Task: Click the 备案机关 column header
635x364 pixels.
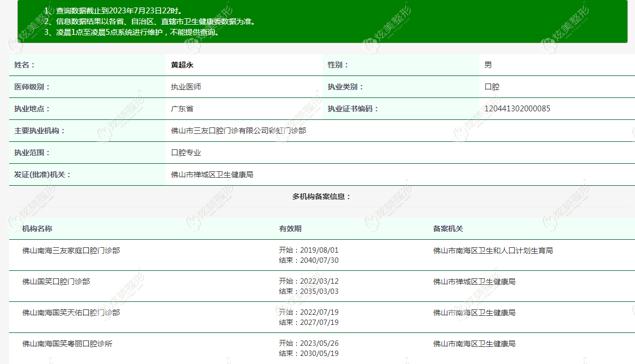Action: tap(448, 229)
